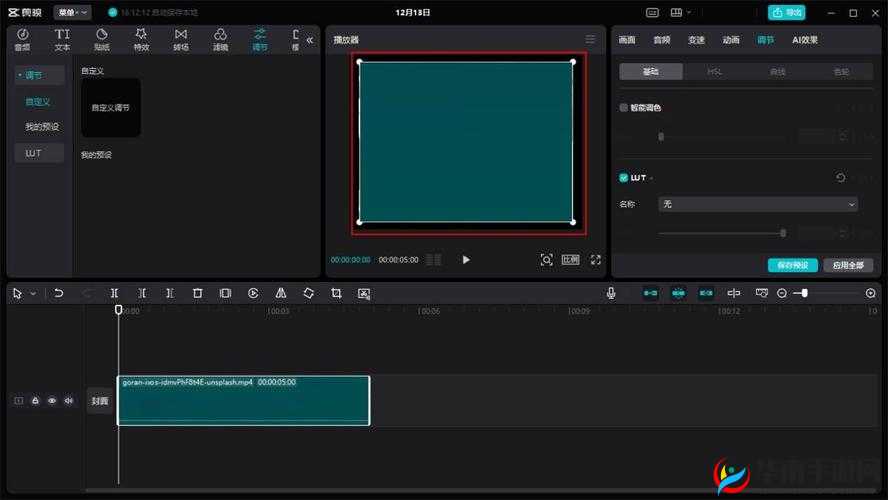This screenshot has height=500, width=888.
Task: Enable the 智能调色 checkbox
Action: coord(624,107)
